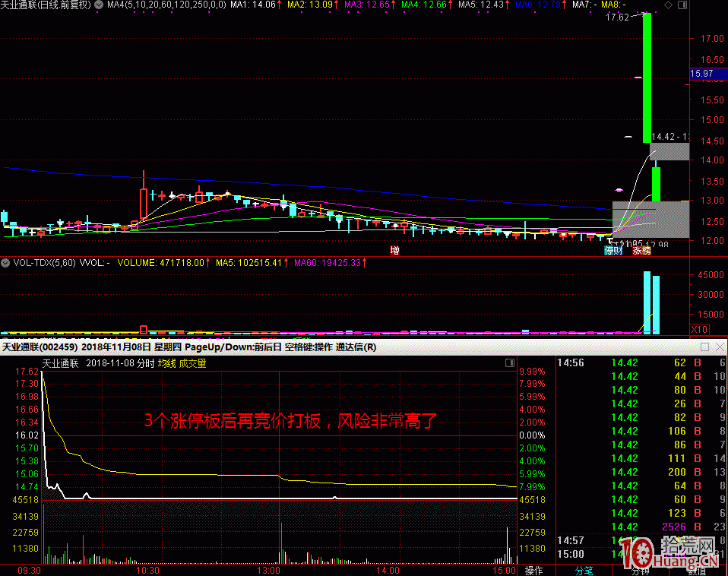728x576 pixels.
Task: Close the 天业通联(002459) intraday dialog
Action: [720, 347]
